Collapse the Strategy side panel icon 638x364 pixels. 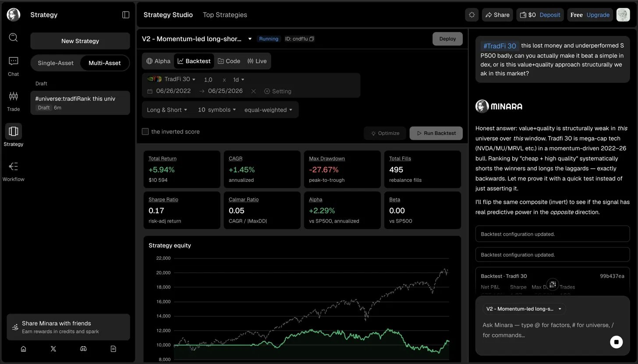(126, 15)
